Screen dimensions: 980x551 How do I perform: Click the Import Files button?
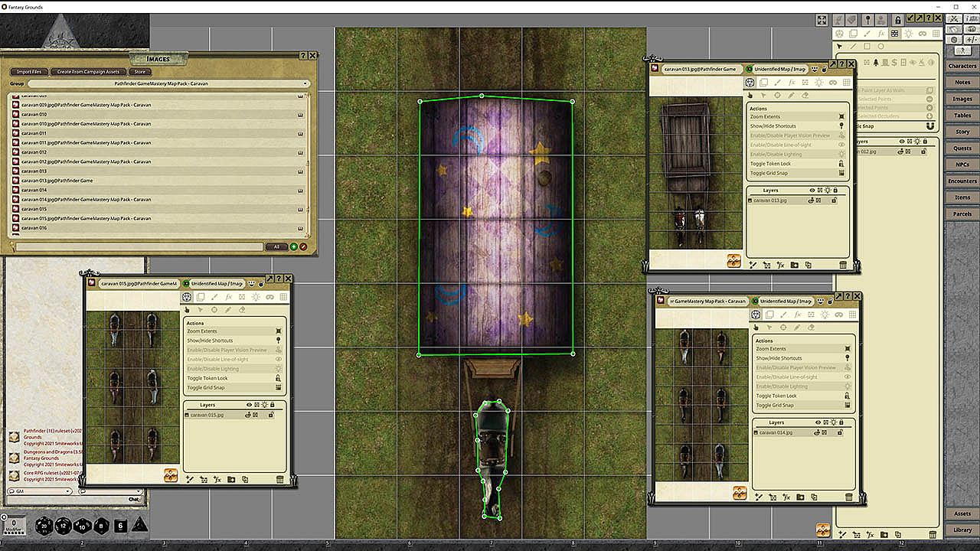coord(29,72)
